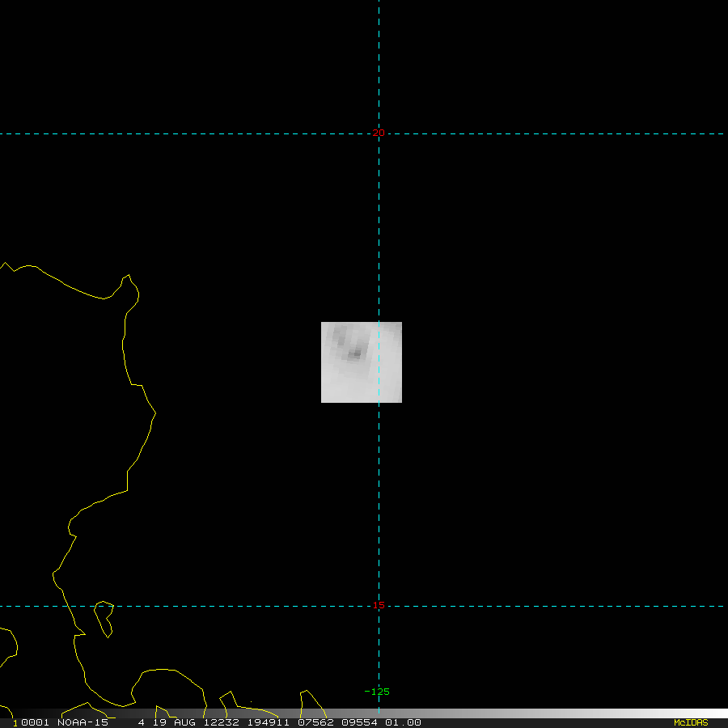Click the 0001 frame number in status bar
Image resolution: width=728 pixels, height=728 pixels.
tap(32, 722)
